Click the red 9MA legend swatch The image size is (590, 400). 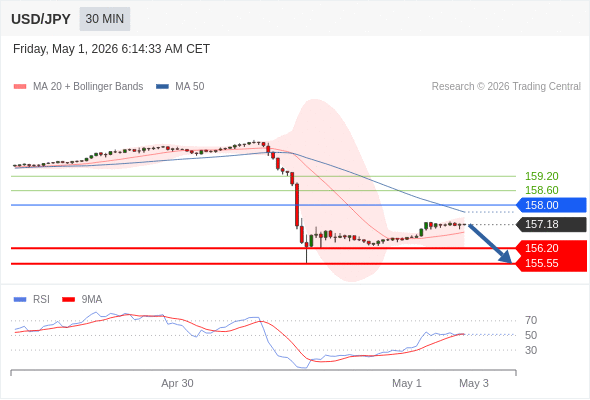tap(68, 300)
